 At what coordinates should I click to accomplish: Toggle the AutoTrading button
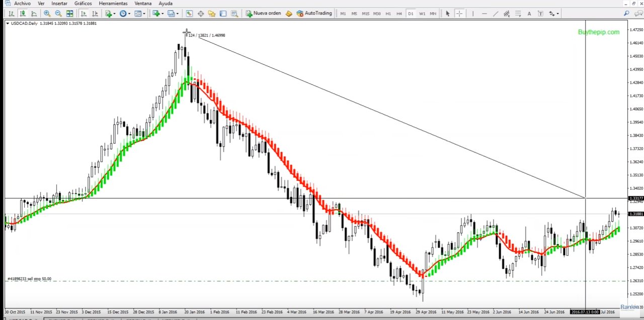tap(314, 14)
